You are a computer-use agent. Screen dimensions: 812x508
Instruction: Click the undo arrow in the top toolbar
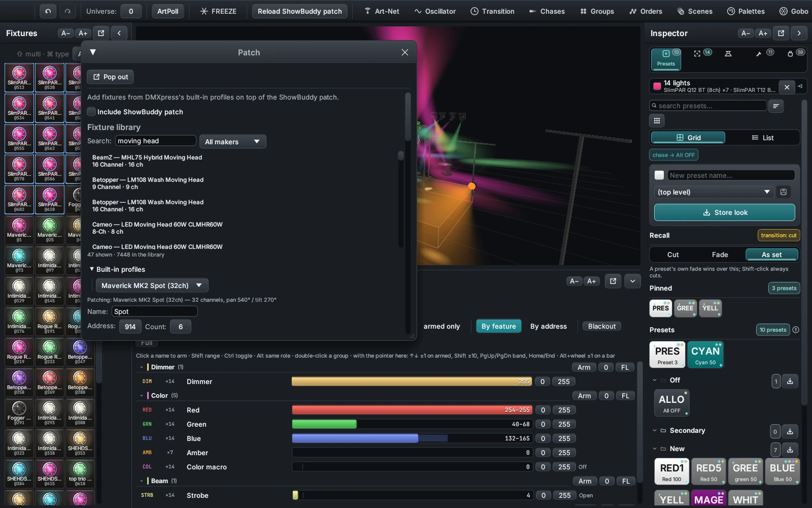tap(48, 11)
